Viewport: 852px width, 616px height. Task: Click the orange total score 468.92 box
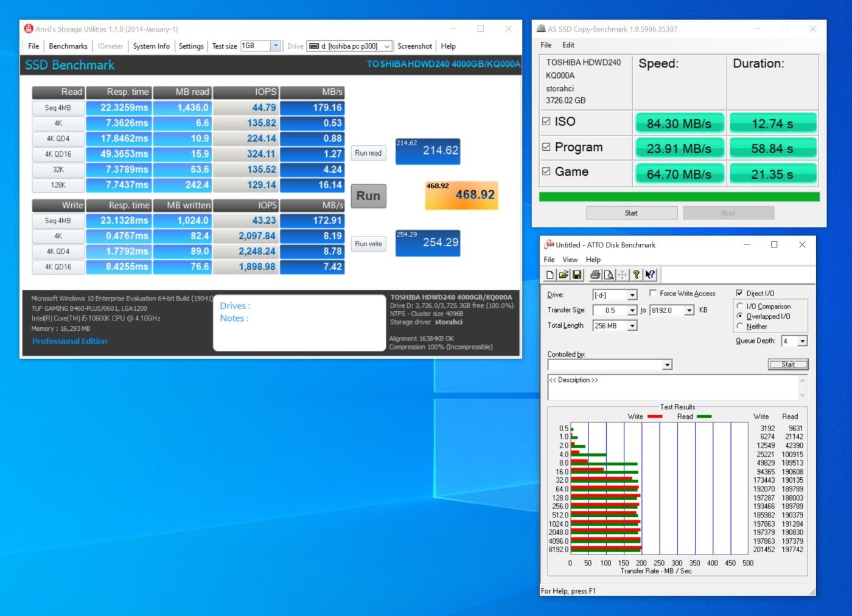(x=462, y=195)
